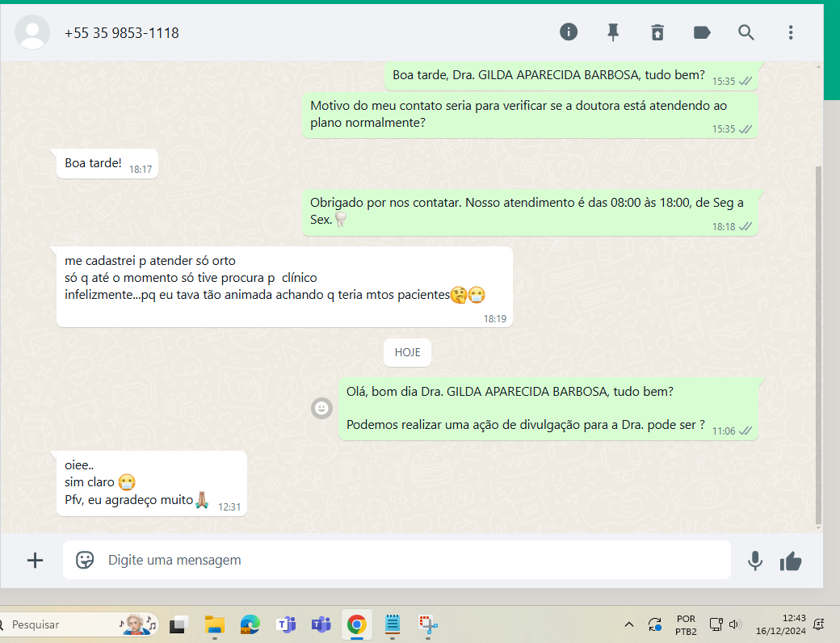Switch to Google Chrome on the taskbar
Image resolution: width=840 pixels, height=643 pixels.
[x=357, y=624]
